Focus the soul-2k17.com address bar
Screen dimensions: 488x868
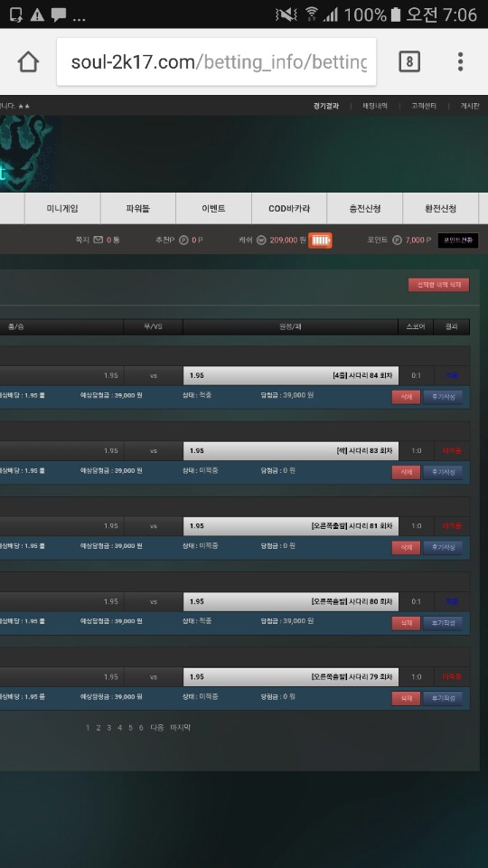(216, 61)
